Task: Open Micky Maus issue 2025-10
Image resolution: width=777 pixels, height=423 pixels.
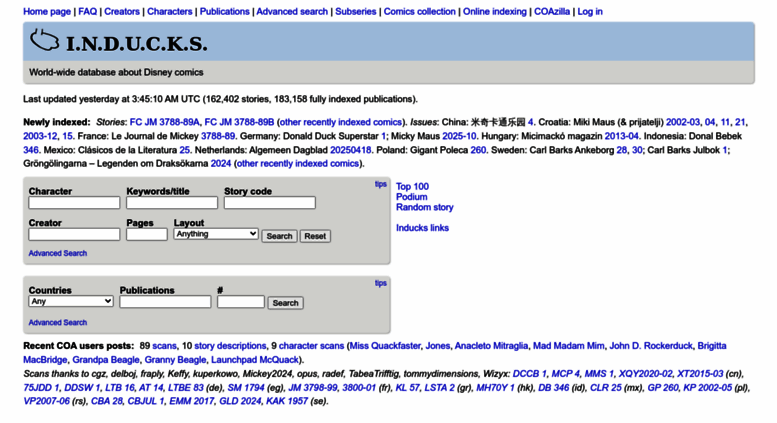Action: coord(459,136)
